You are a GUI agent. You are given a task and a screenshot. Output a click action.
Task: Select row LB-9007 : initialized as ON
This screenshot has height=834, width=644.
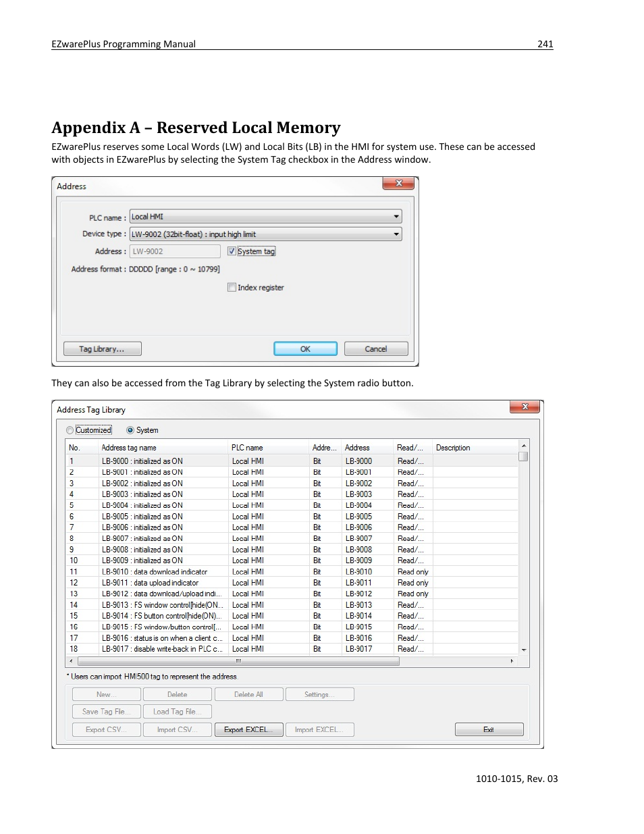click(292, 538)
